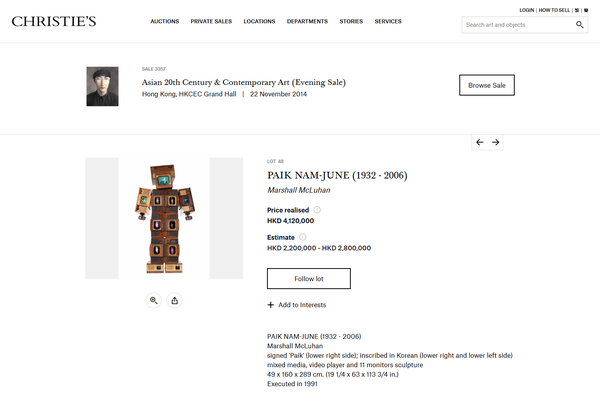600x400 pixels.
Task: Click the search magnifier icon
Action: click(580, 25)
